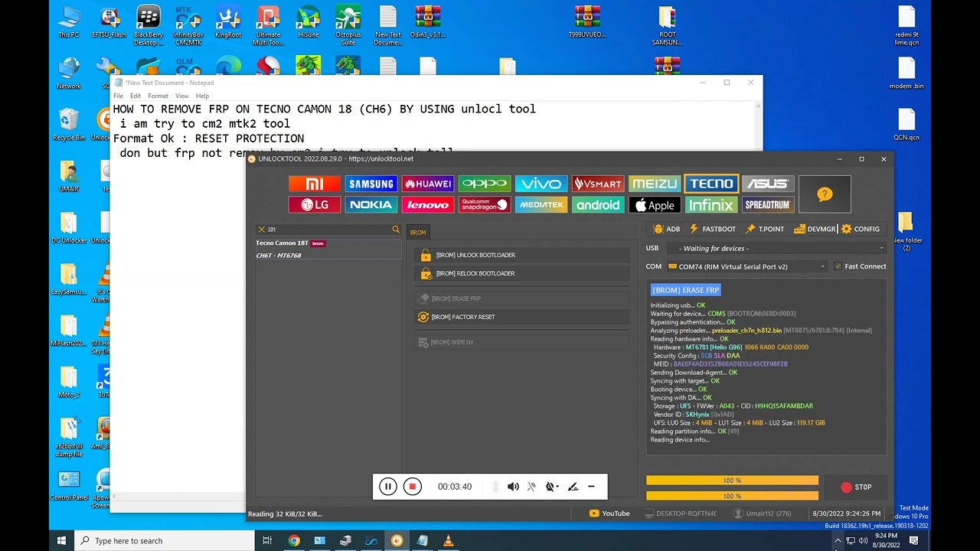Screen dimensions: 980x551
Task: Mute the recorder speaker audio
Action: pyautogui.click(x=513, y=487)
